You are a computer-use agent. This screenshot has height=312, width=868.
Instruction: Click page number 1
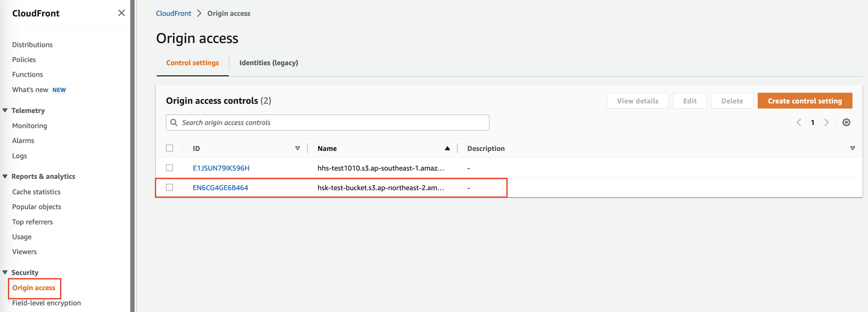coord(812,122)
